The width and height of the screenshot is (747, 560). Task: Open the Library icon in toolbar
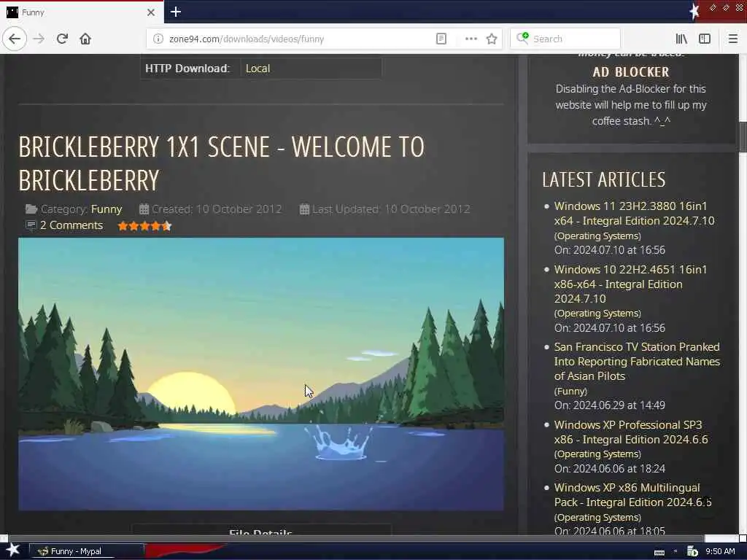coord(681,39)
